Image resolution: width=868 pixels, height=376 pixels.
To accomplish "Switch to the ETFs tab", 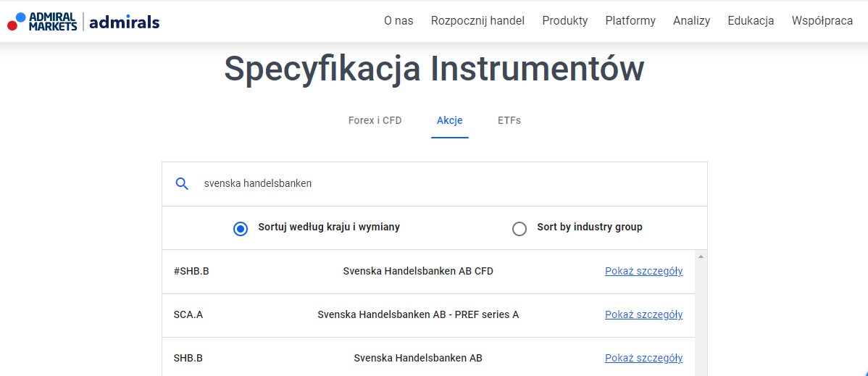I will tap(509, 120).
